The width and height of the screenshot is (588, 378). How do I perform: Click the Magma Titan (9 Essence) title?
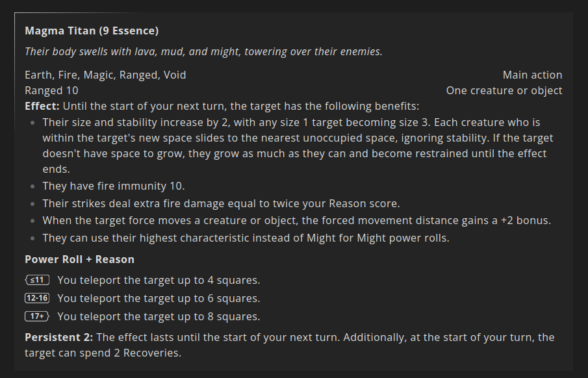click(x=92, y=31)
